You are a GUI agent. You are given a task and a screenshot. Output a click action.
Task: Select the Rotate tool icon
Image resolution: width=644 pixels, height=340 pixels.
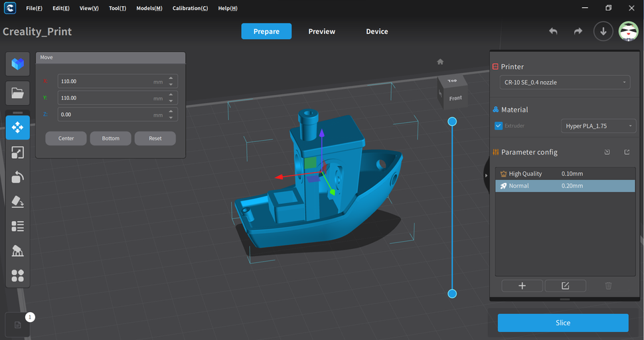click(x=18, y=177)
